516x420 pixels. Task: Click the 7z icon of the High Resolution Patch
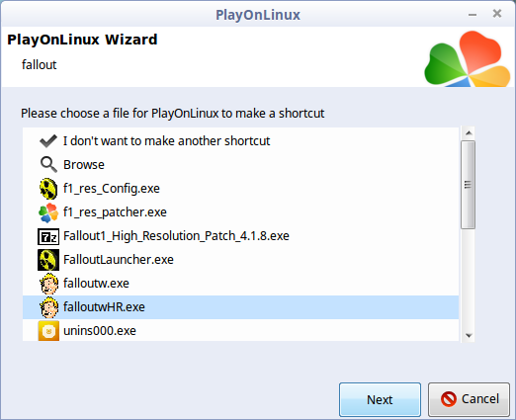[x=48, y=236]
